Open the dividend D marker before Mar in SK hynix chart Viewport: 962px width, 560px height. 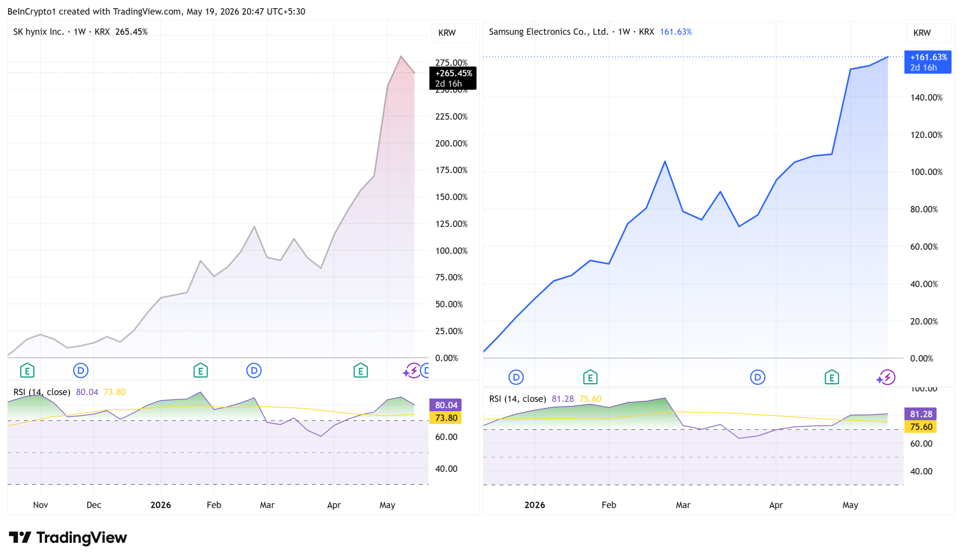coord(254,370)
